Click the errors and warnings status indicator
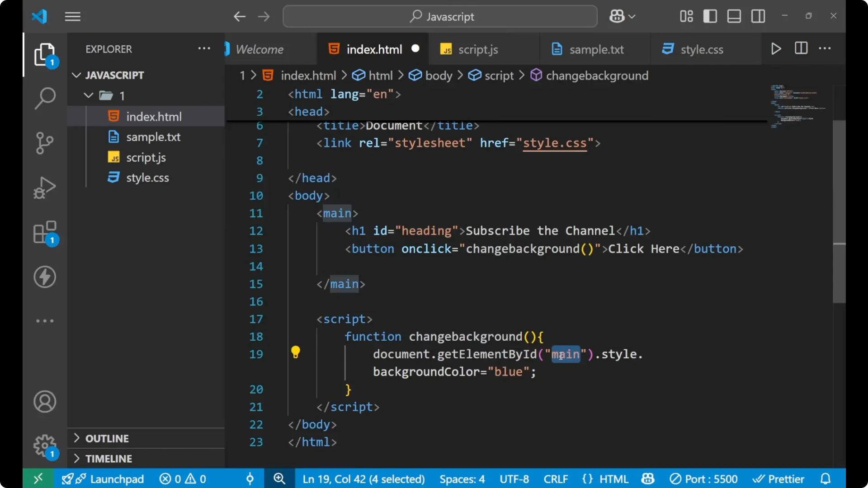Screen dimensions: 868x488 [183, 479]
